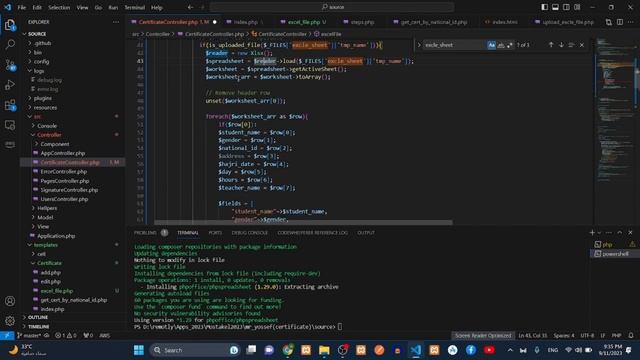Split the editor to the right

620,22
